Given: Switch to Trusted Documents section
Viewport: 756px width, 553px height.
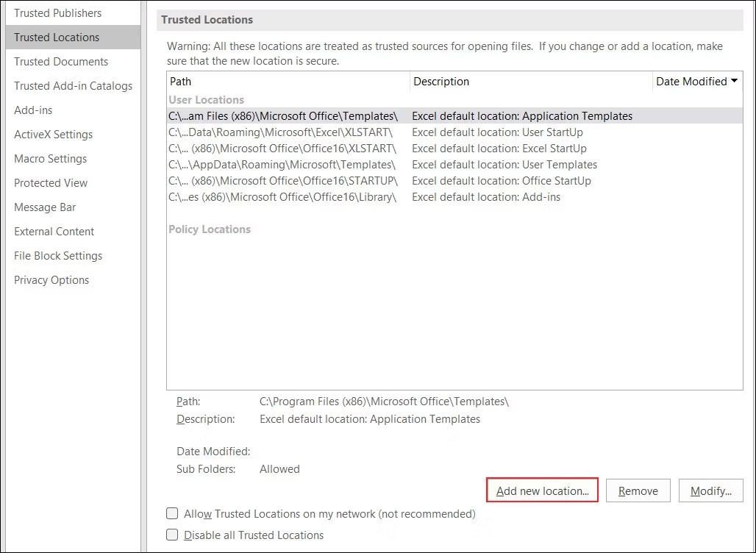Looking at the screenshot, I should coord(61,62).
